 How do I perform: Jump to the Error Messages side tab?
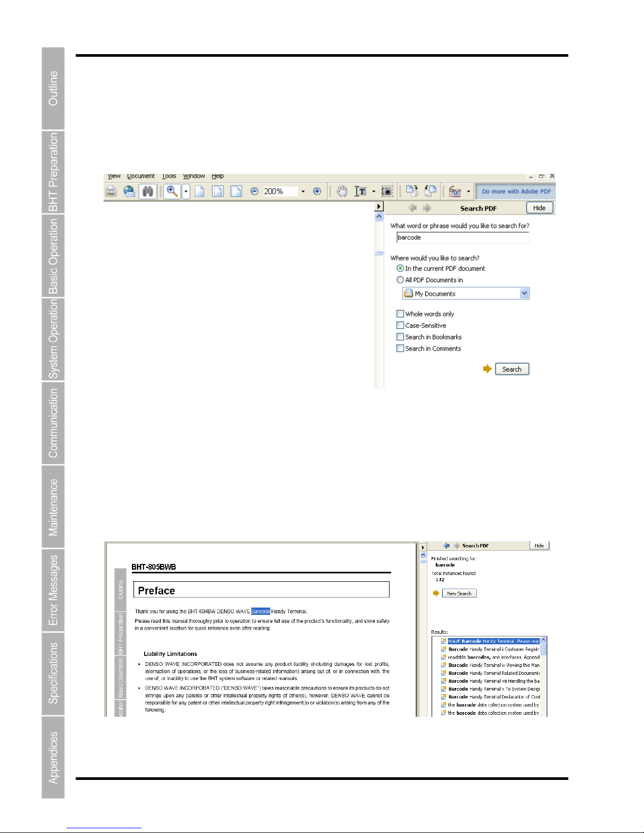pyautogui.click(x=53, y=590)
